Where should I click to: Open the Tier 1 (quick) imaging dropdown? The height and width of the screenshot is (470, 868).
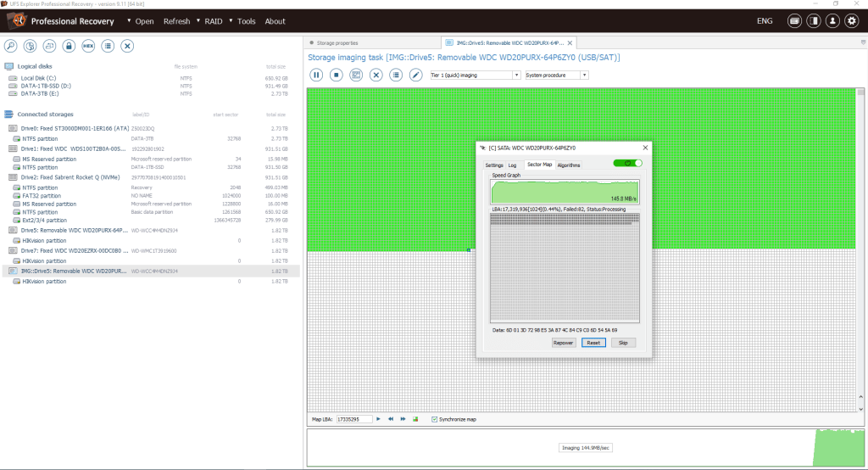coord(475,75)
